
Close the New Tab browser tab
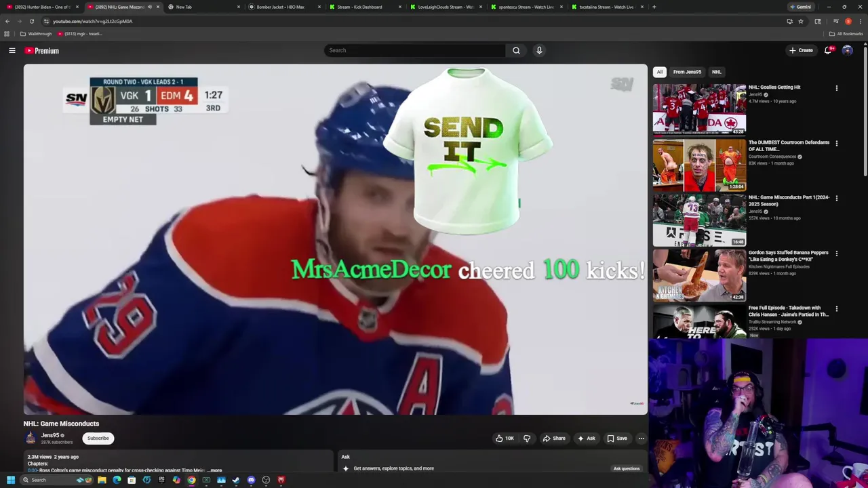[x=238, y=7]
